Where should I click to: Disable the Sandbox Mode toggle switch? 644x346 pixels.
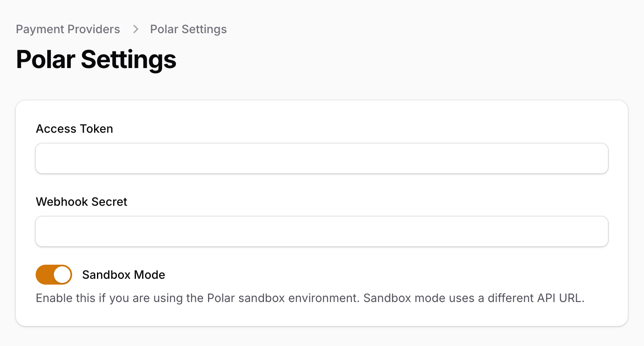pos(54,275)
